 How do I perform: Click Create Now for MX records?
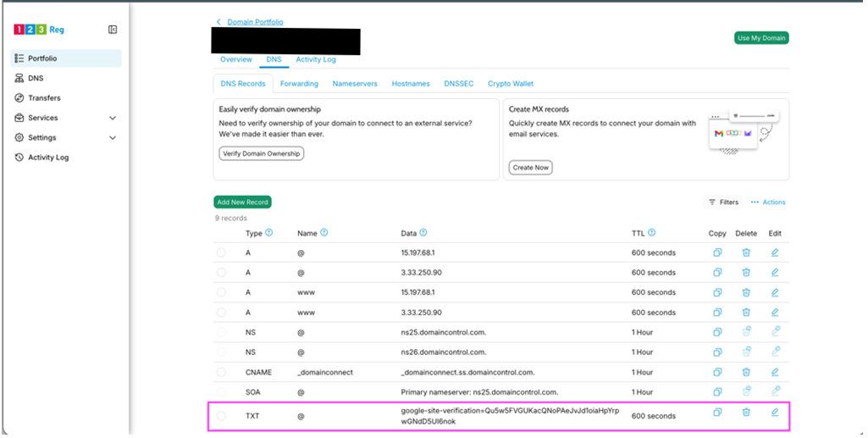(x=530, y=167)
